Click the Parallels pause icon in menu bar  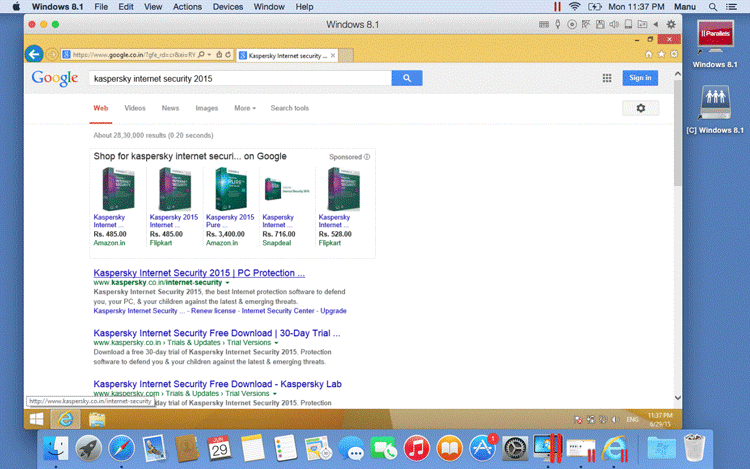(557, 7)
